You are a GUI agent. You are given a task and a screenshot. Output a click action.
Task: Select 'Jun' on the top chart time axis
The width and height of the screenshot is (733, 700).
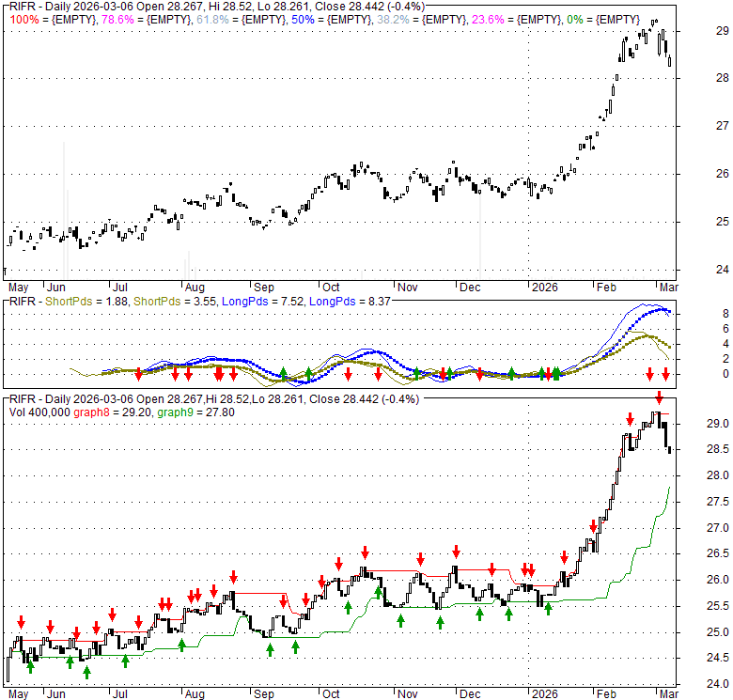(56, 288)
